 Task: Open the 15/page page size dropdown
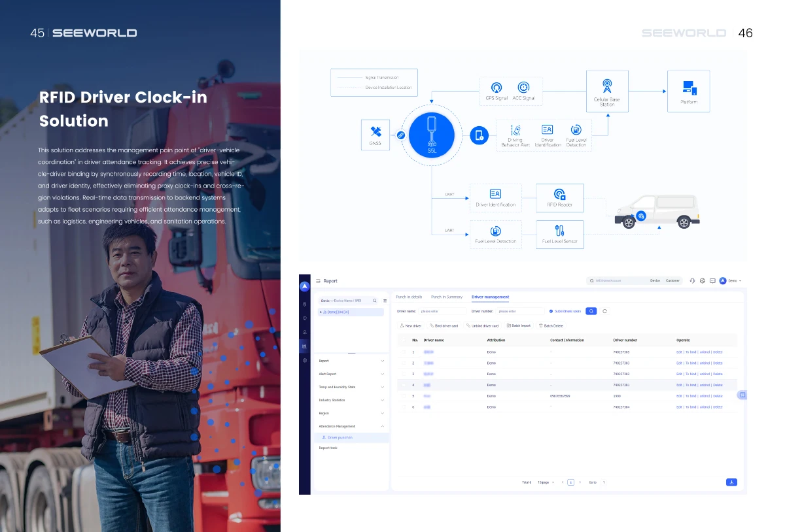[x=546, y=482]
